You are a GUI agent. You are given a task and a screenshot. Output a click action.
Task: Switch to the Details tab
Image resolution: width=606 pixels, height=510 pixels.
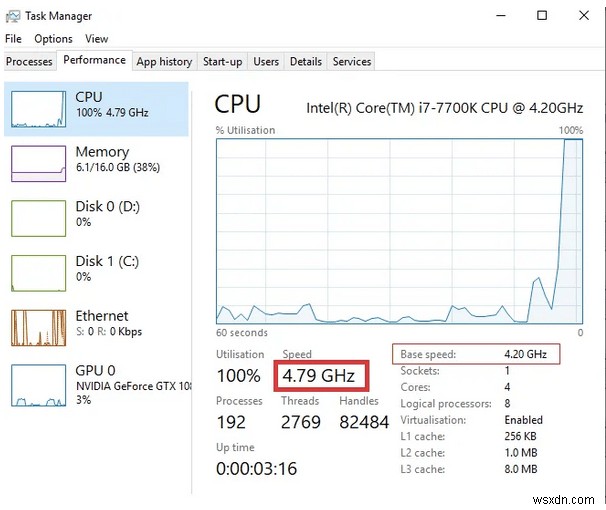pyautogui.click(x=305, y=62)
